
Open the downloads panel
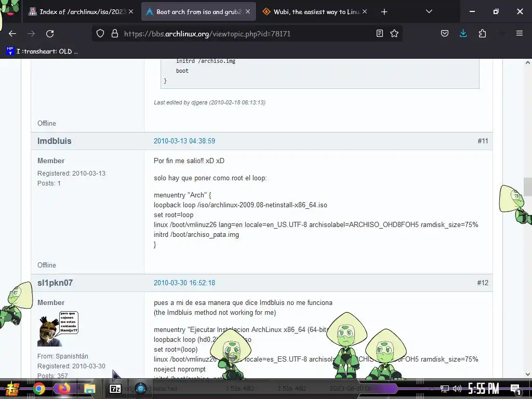click(x=463, y=33)
